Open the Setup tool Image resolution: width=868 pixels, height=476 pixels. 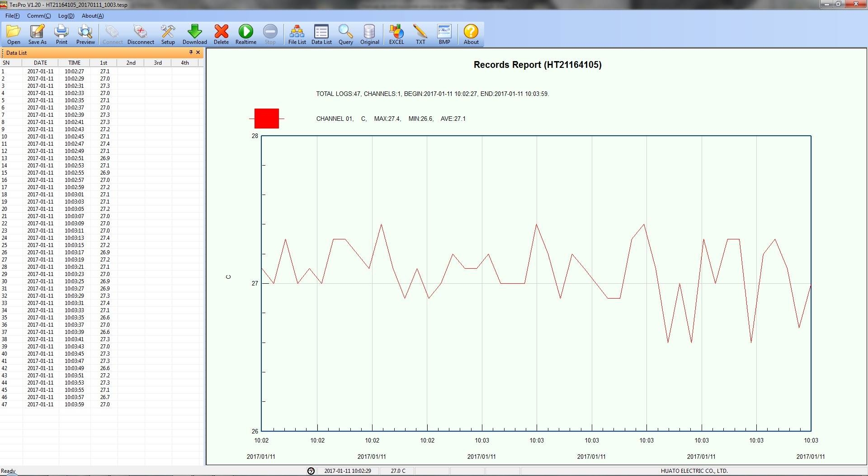click(x=168, y=34)
